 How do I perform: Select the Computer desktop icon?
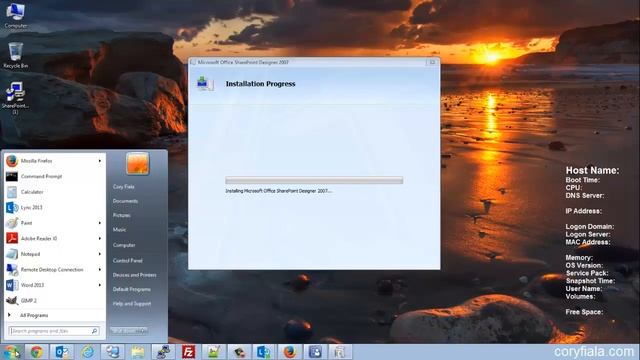(x=16, y=16)
